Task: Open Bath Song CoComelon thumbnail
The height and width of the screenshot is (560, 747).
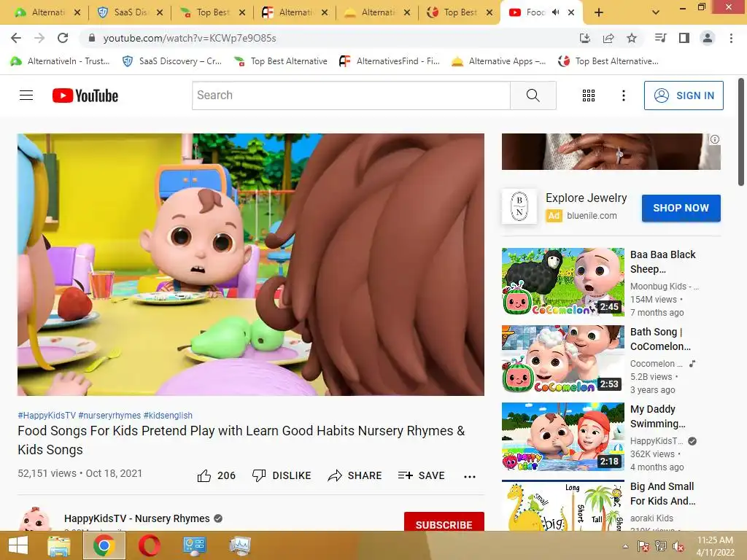Action: coord(562,359)
